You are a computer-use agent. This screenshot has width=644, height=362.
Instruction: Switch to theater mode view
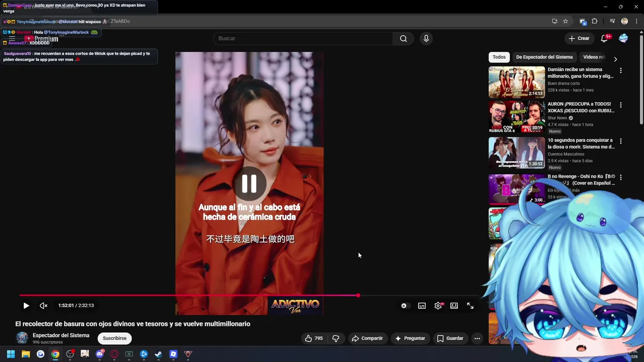454,306
